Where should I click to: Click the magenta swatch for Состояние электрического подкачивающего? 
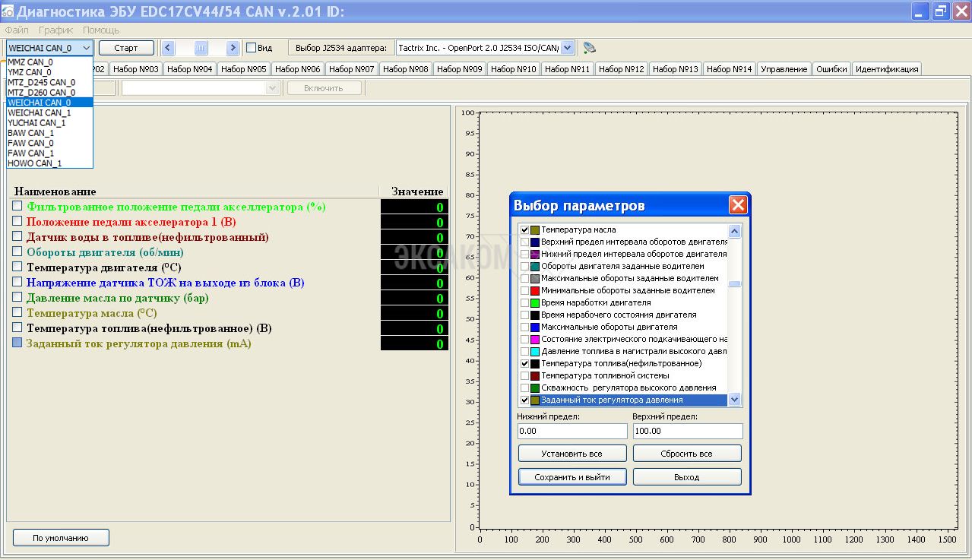535,339
